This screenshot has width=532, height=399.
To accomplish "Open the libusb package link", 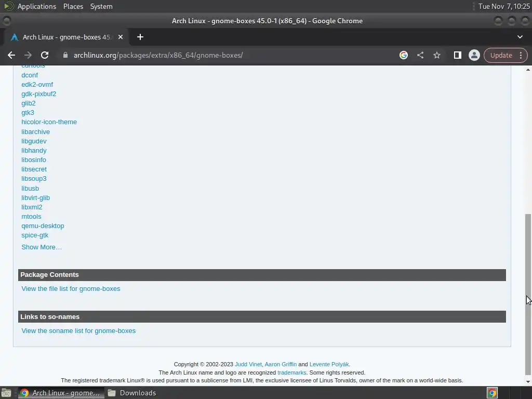I will click(30, 188).
